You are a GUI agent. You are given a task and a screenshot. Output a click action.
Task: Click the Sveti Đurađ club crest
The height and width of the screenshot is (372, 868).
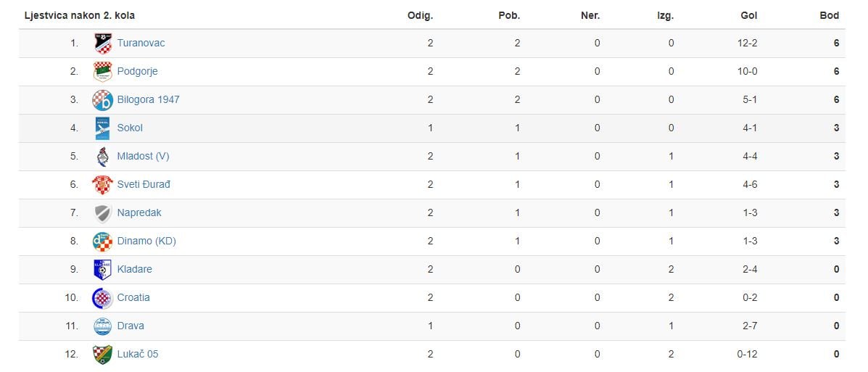pos(103,184)
